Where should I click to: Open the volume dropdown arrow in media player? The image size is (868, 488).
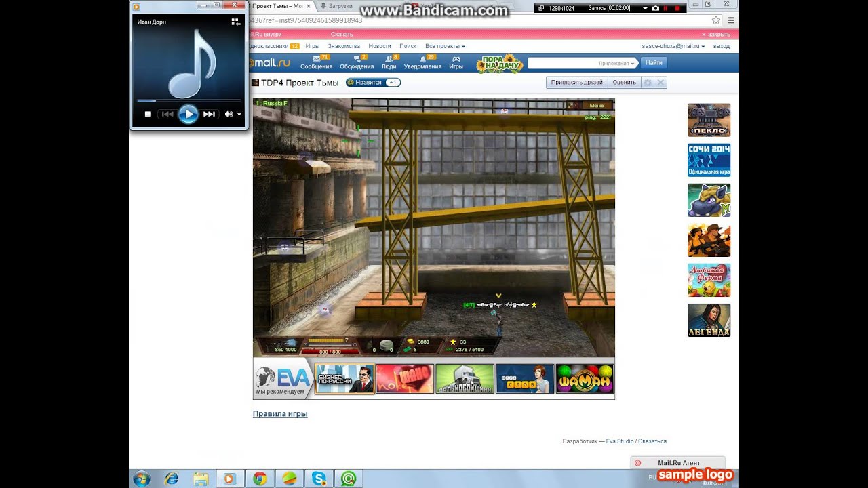239,115
